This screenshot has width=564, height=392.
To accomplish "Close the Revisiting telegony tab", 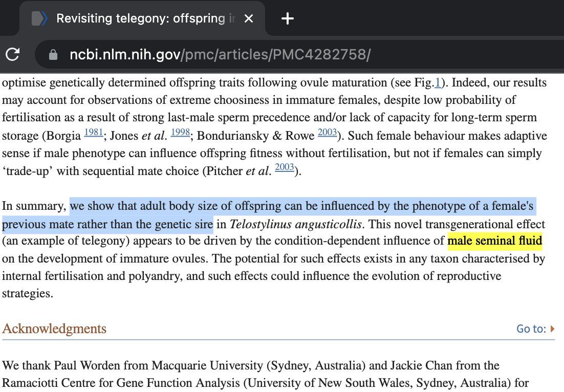I will (249, 19).
